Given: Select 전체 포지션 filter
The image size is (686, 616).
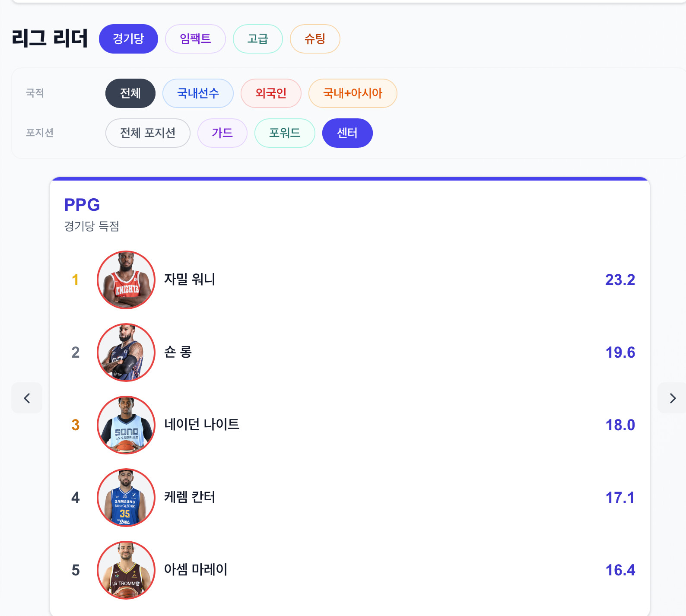Looking at the screenshot, I should (x=148, y=133).
